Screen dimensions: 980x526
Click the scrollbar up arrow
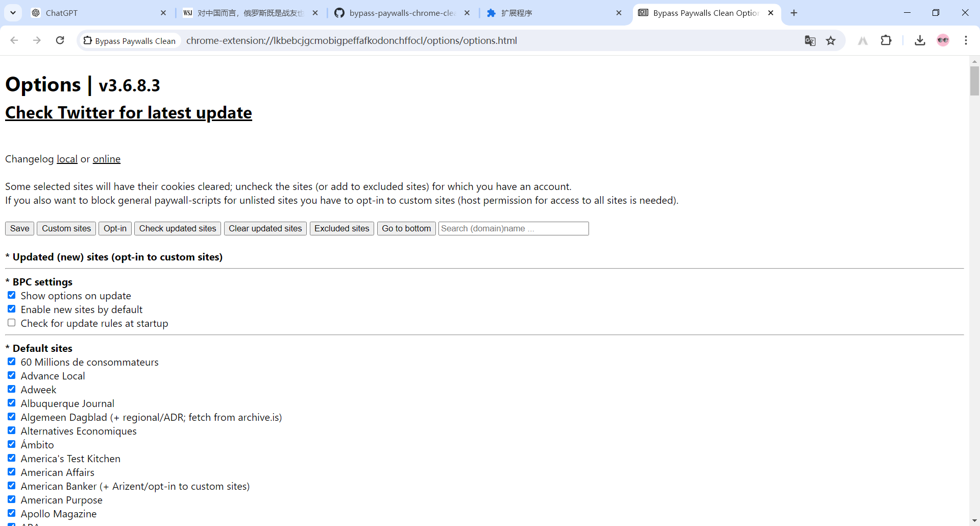(974, 61)
